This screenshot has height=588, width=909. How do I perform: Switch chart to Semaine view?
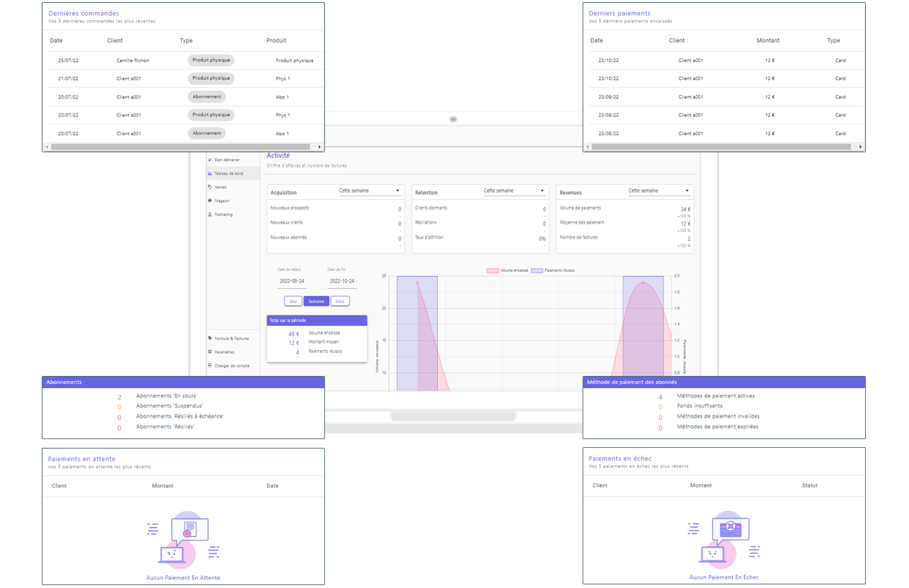click(316, 301)
